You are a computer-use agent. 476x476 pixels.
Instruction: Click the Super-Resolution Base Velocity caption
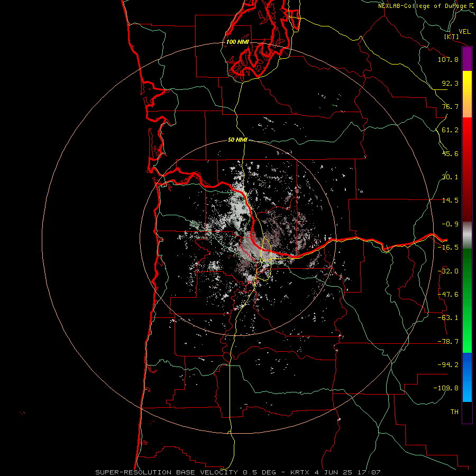click(x=237, y=472)
